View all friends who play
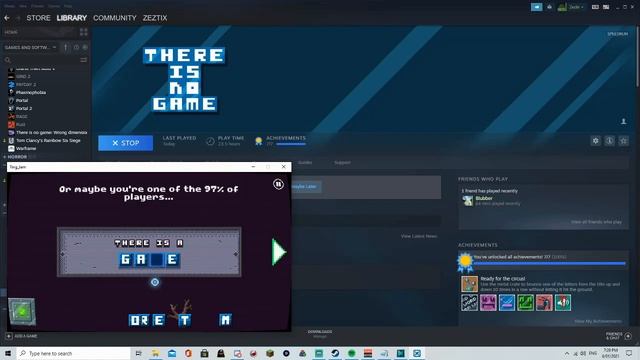 coord(596,222)
